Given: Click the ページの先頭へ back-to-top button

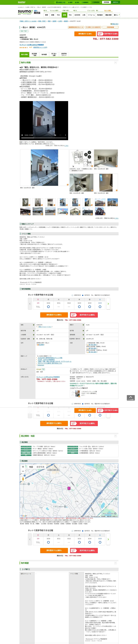Looking at the screenshot, I should (x=131, y=398).
